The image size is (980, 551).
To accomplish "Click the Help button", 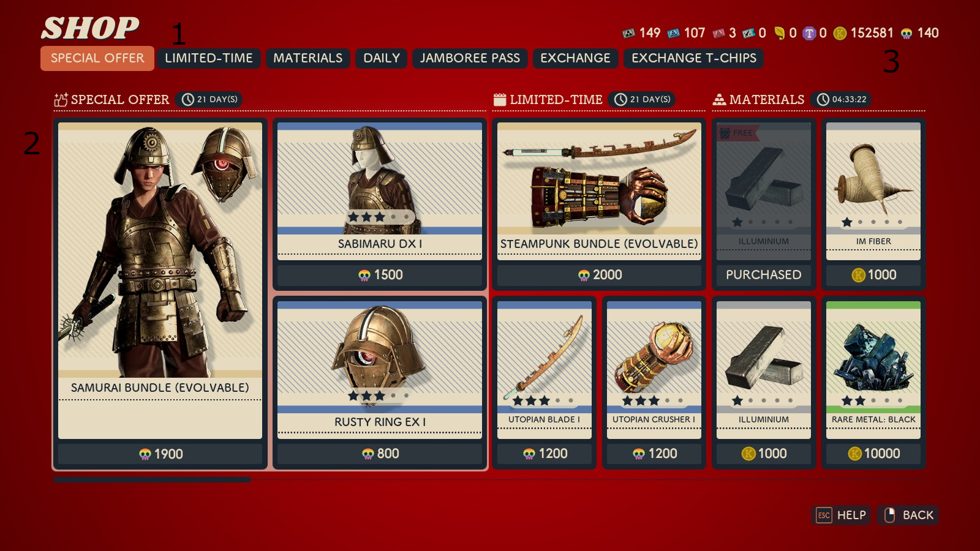I will point(842,515).
